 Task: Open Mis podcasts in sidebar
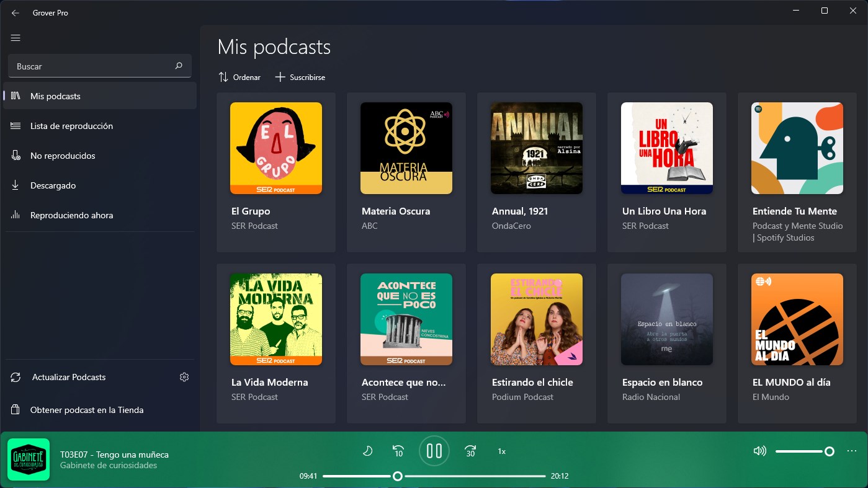(x=100, y=96)
